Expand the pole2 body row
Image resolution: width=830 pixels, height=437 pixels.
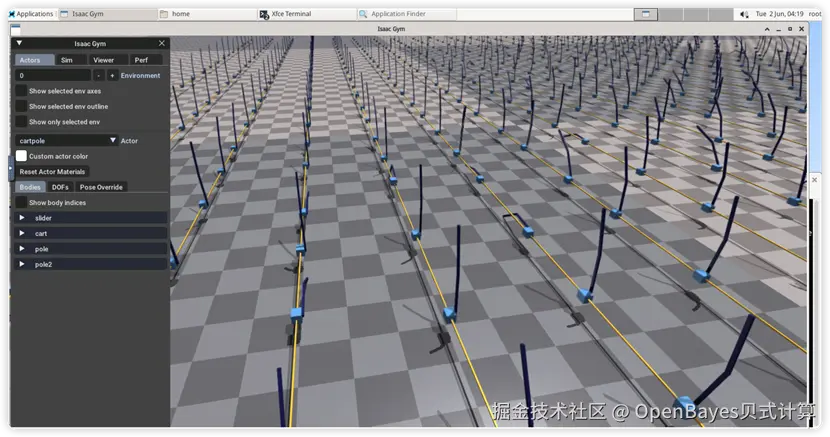[x=91, y=264]
